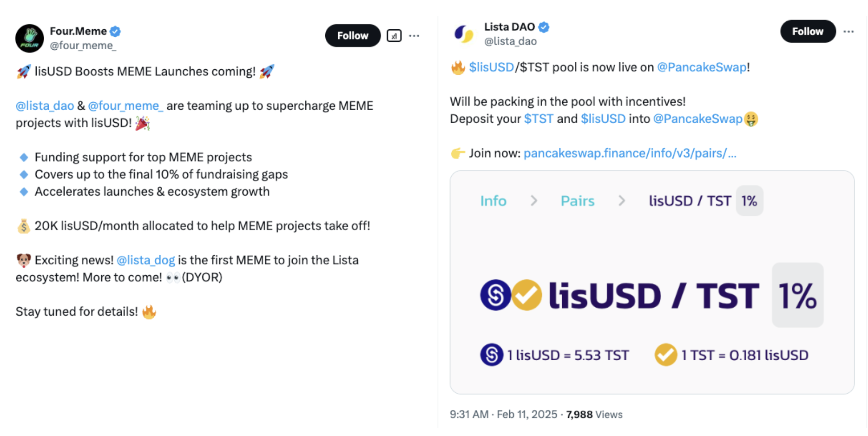868x436 pixels.
Task: Open Four.Meme profile avatar
Action: pyautogui.click(x=29, y=38)
